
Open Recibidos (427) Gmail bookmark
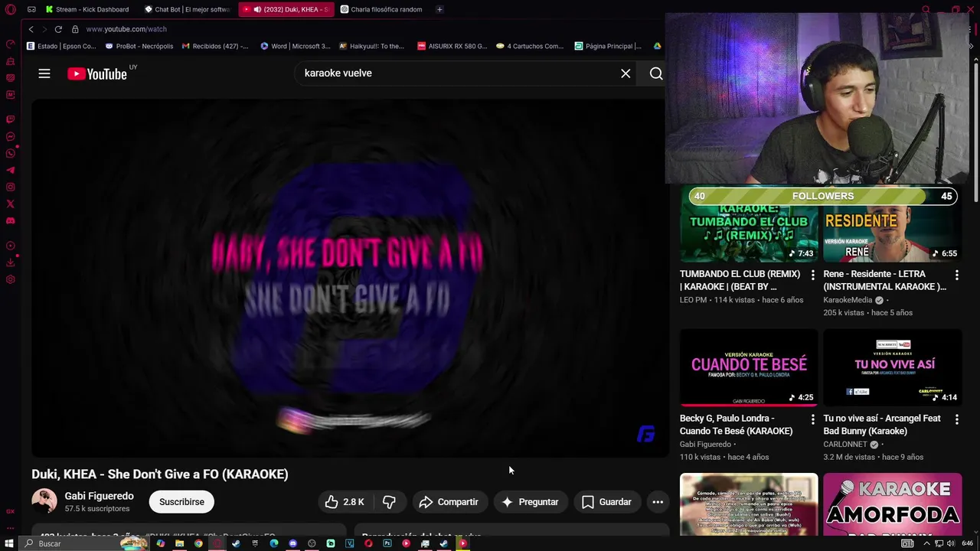click(215, 46)
